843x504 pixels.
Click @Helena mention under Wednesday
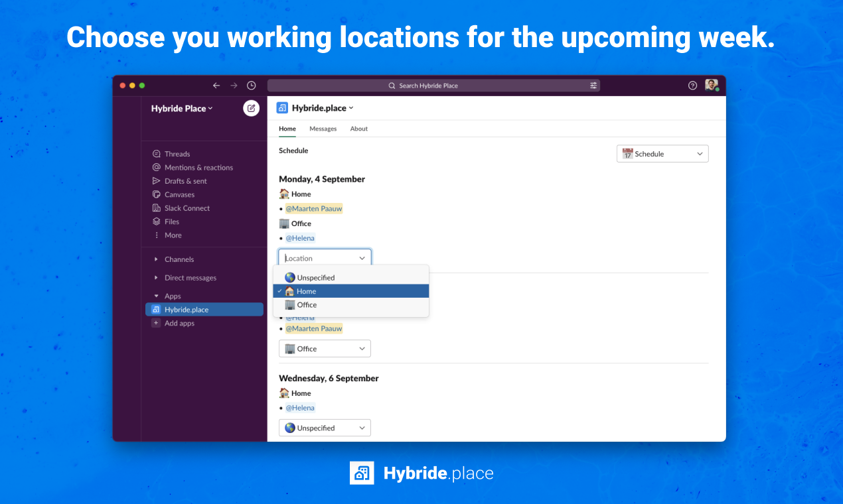click(x=300, y=408)
